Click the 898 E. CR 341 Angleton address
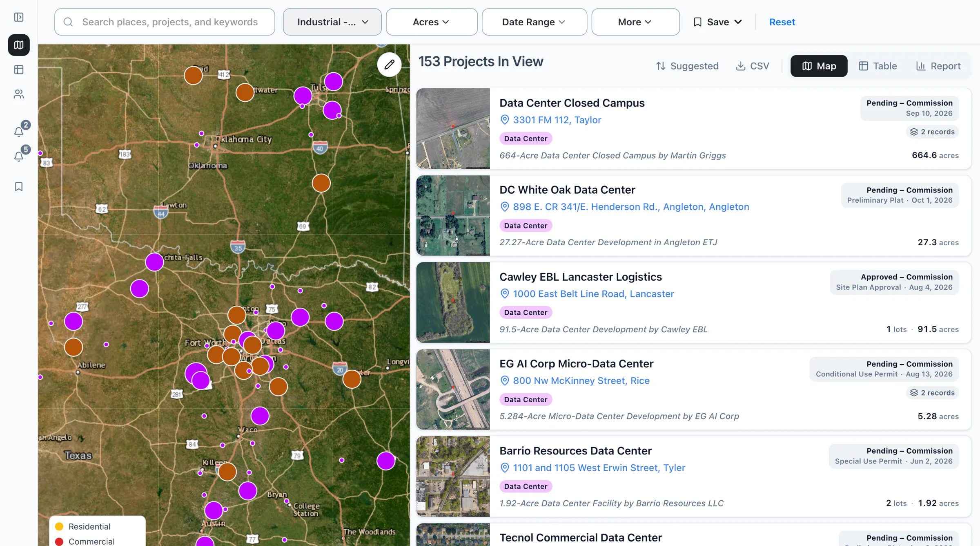980x546 pixels. pyautogui.click(x=631, y=207)
